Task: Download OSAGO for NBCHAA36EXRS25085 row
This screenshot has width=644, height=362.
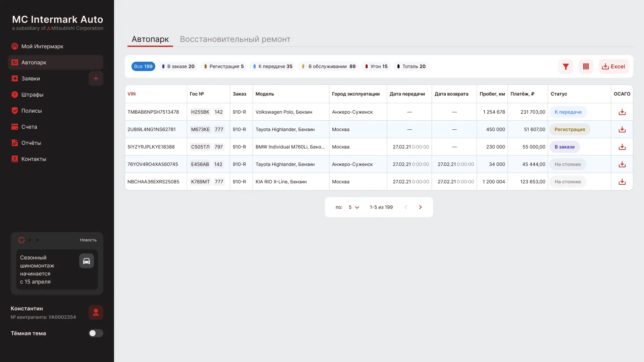Action: click(x=622, y=182)
